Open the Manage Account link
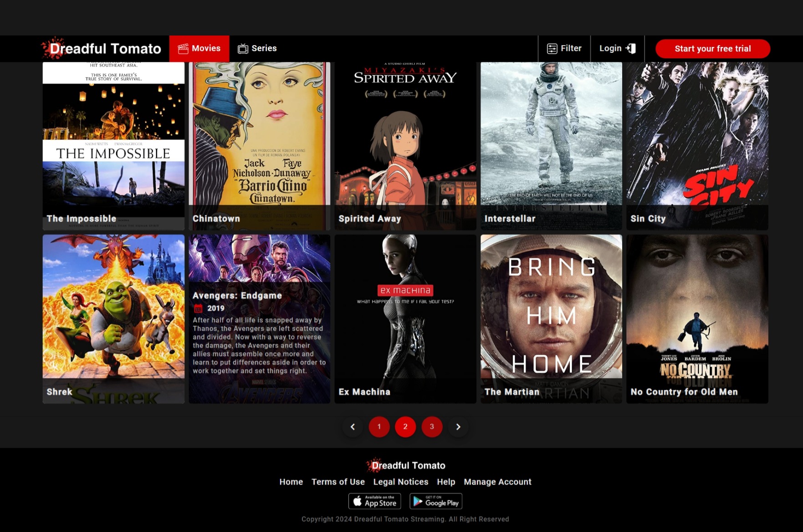The image size is (803, 532). [497, 482]
